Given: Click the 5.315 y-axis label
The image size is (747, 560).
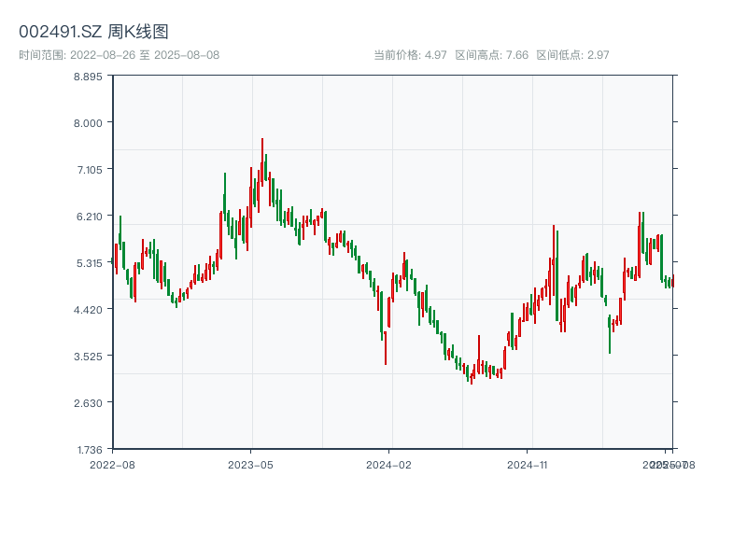Looking at the screenshot, I should (89, 263).
